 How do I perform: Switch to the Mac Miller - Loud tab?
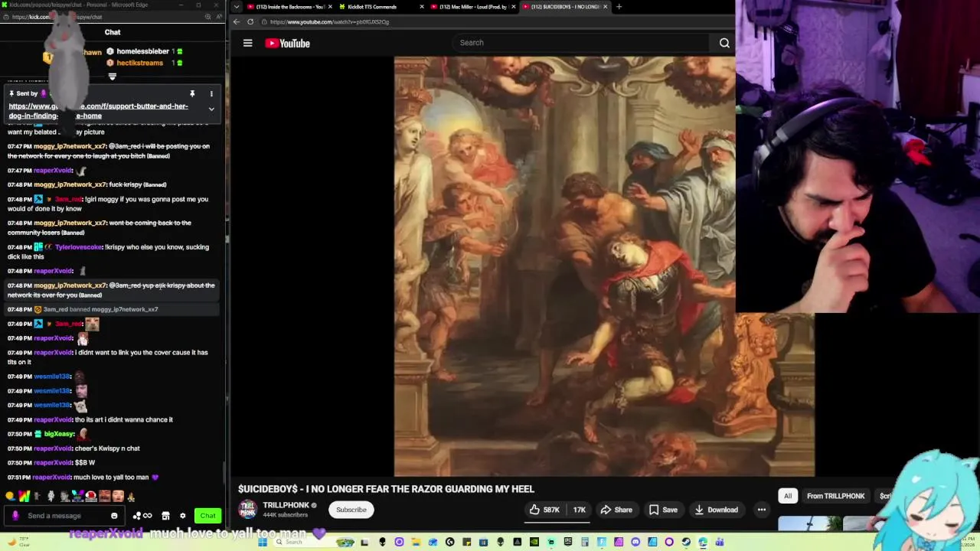pos(471,7)
